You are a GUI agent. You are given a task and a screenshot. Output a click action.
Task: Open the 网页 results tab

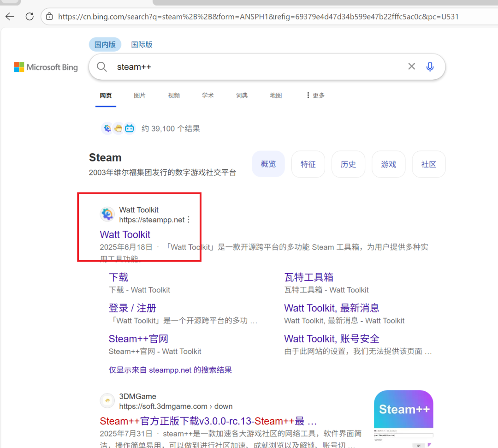pos(106,96)
